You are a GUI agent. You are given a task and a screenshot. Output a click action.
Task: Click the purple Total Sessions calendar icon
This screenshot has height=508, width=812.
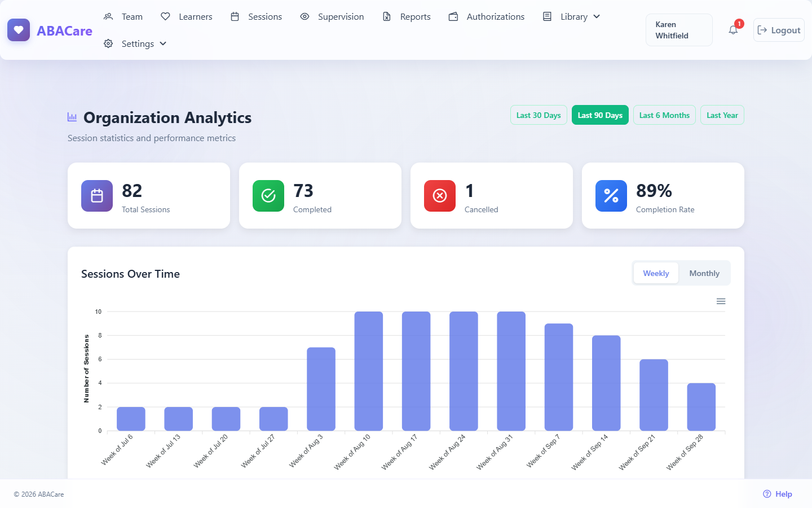click(97, 196)
